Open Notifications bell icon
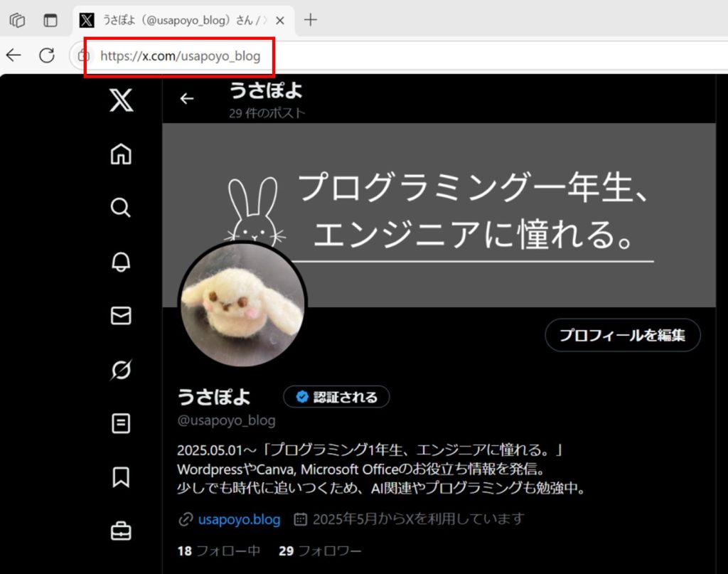The height and width of the screenshot is (574, 728). [121, 262]
